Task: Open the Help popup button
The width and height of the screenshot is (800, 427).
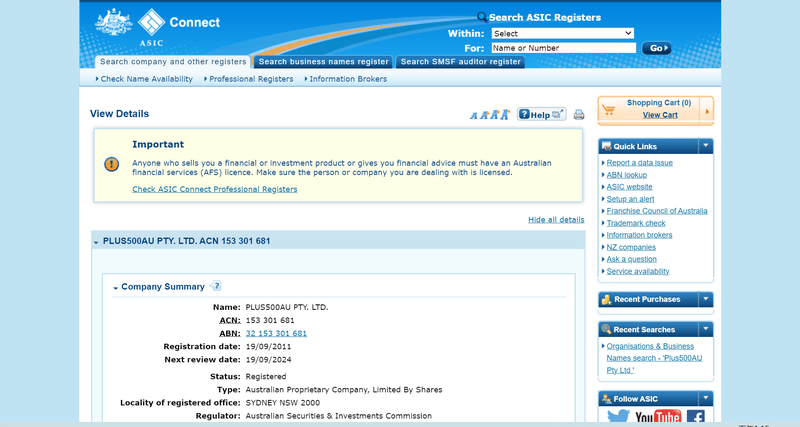Action: (x=541, y=114)
